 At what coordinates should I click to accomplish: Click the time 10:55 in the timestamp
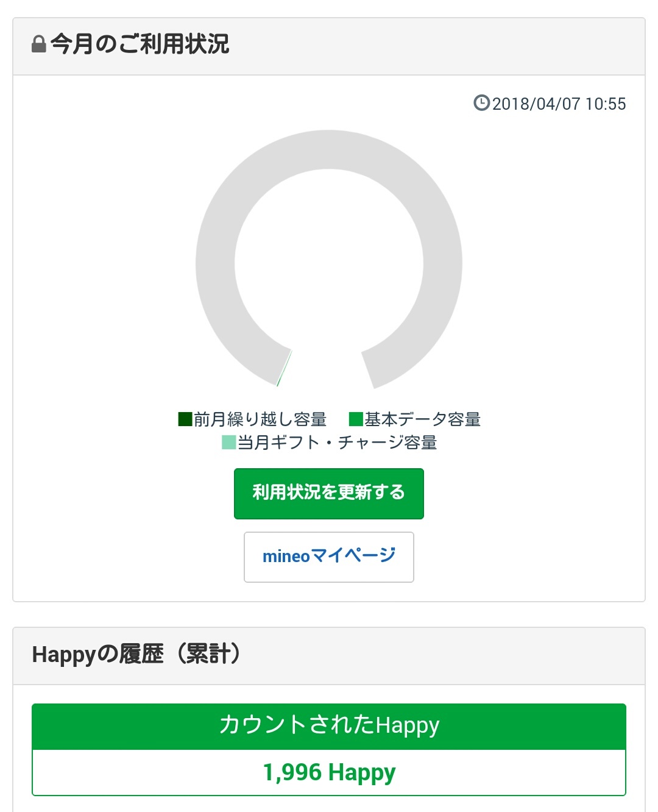[606, 104]
